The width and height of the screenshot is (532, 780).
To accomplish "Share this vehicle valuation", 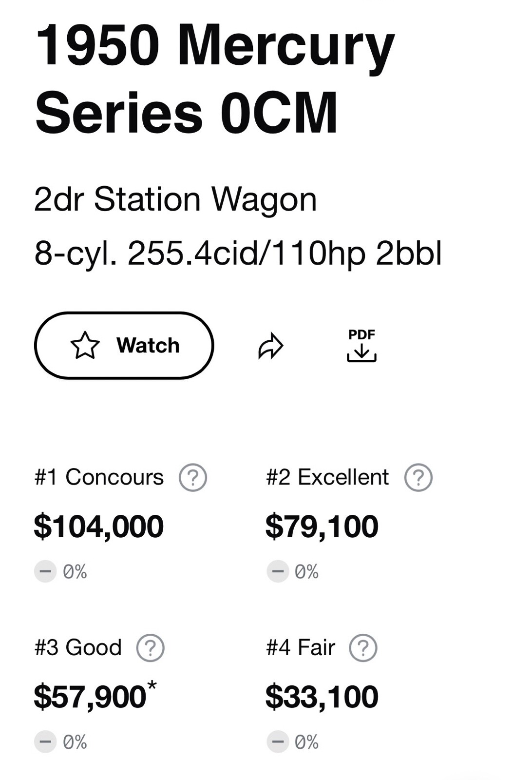I will tap(270, 346).
